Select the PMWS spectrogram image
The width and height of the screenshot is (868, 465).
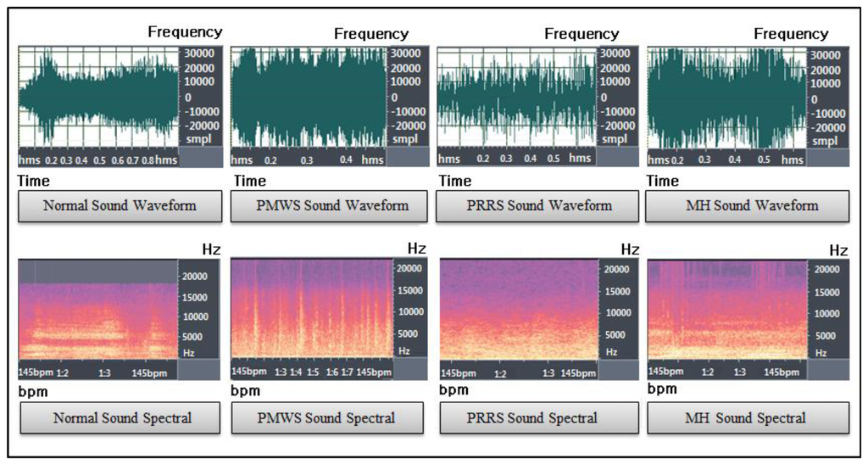[311, 310]
